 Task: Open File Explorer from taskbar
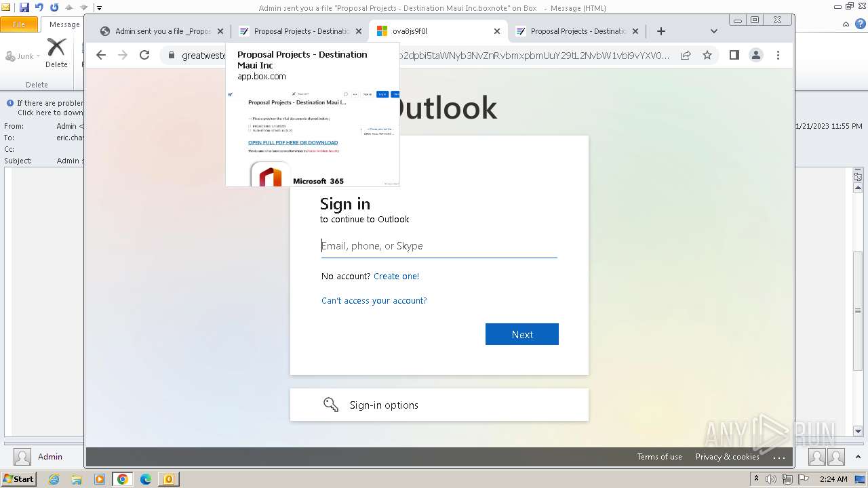[77, 479]
